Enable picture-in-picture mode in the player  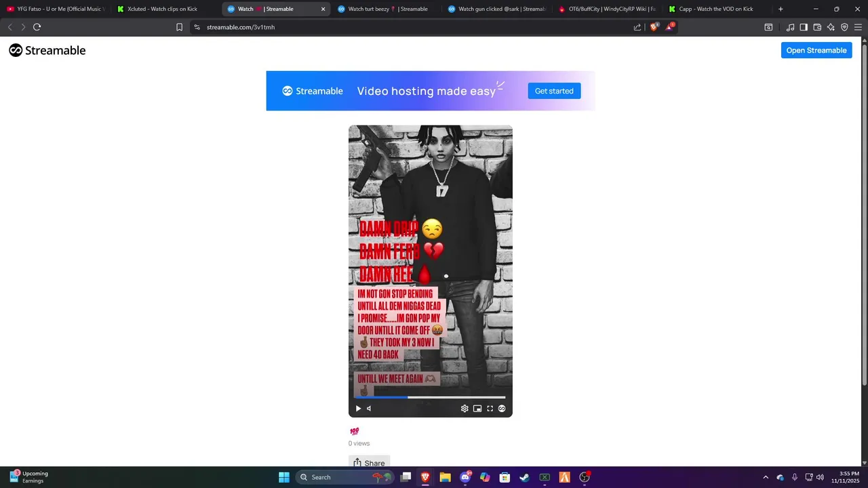[477, 408]
